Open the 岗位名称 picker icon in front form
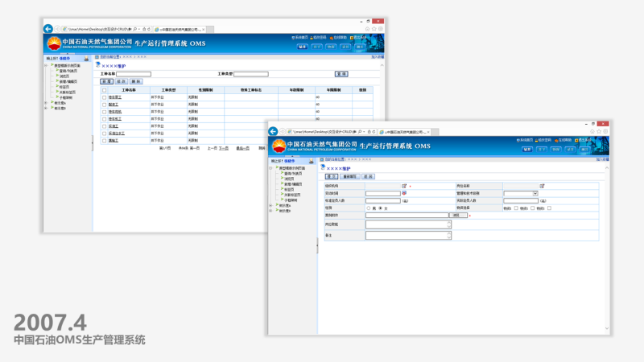 542,186
